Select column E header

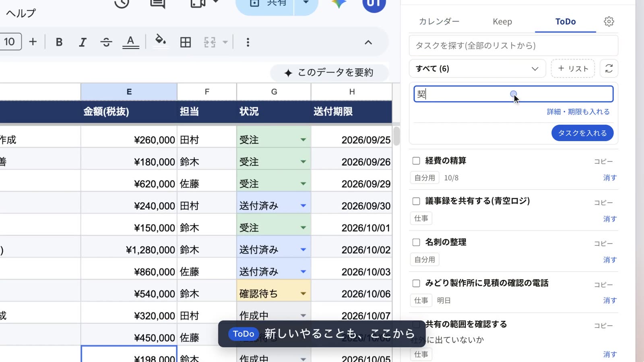(129, 92)
